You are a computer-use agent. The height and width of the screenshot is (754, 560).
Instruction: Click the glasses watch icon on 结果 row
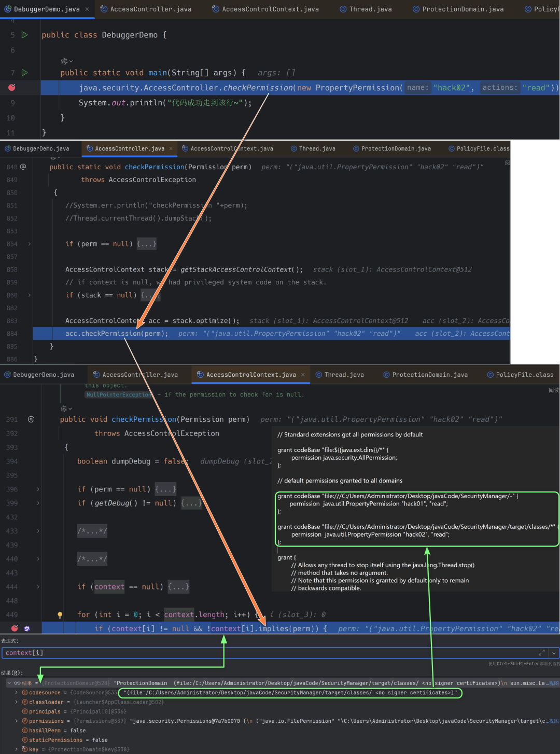(x=17, y=683)
